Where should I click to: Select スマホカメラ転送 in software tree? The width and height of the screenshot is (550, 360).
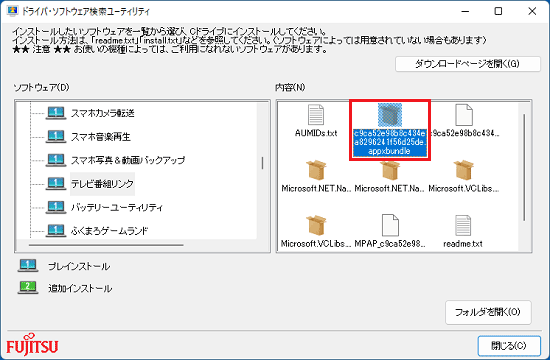(103, 113)
